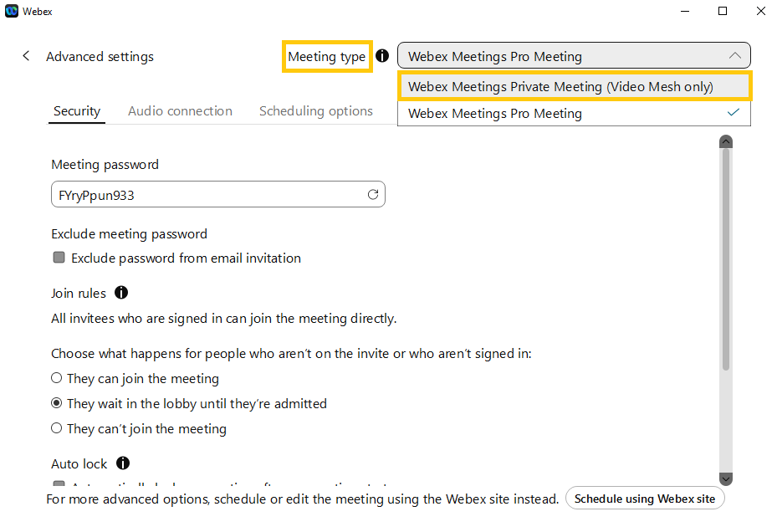
Task: Enable Exclude password from email invitation
Action: pos(59,258)
